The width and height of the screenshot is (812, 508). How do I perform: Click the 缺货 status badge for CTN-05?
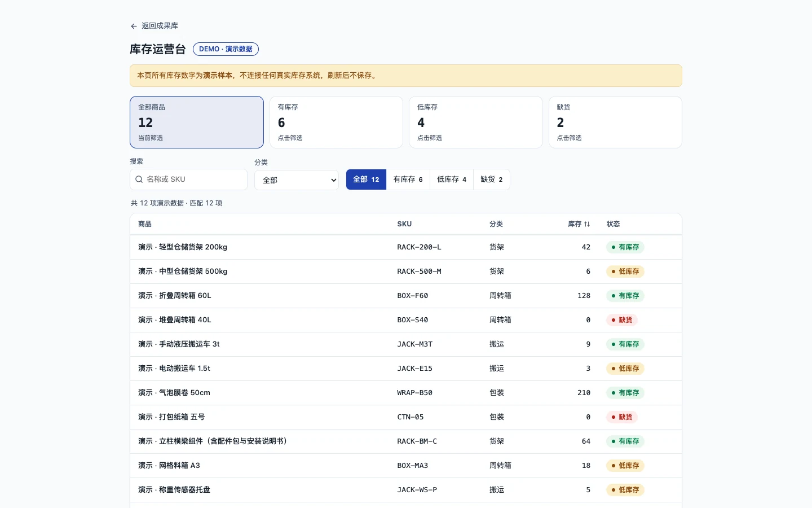621,417
